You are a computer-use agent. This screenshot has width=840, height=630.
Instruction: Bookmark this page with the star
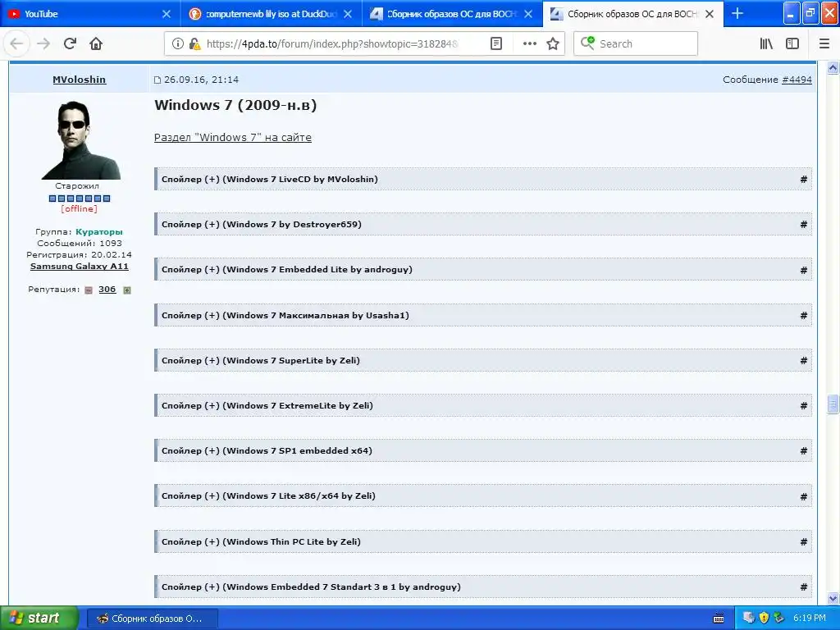point(553,44)
